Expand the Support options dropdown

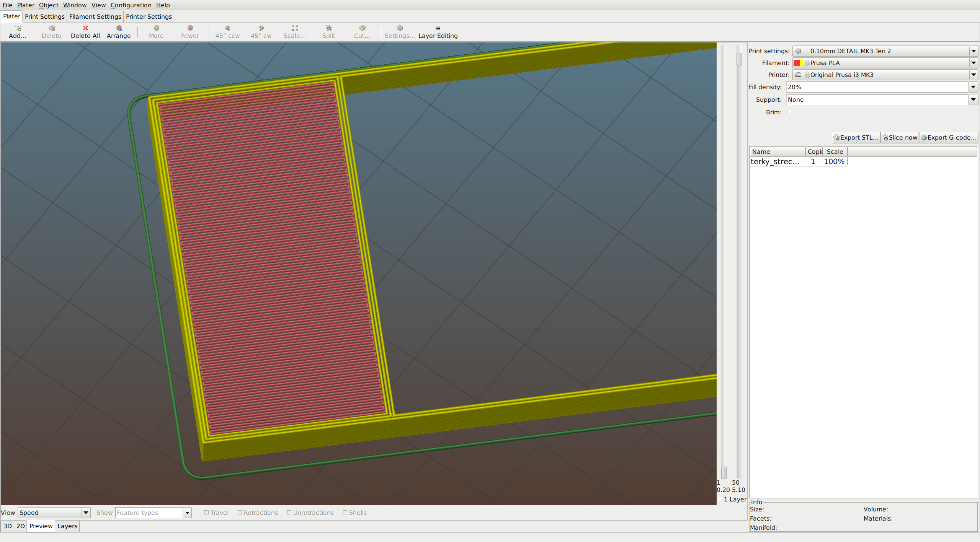973,99
